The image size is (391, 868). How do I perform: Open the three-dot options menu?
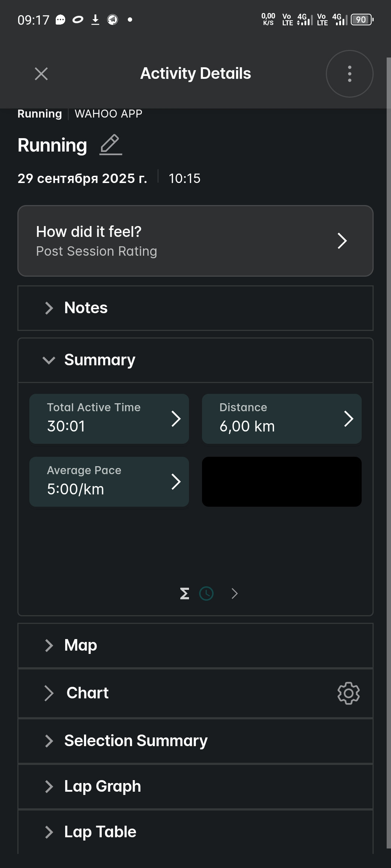pos(349,74)
